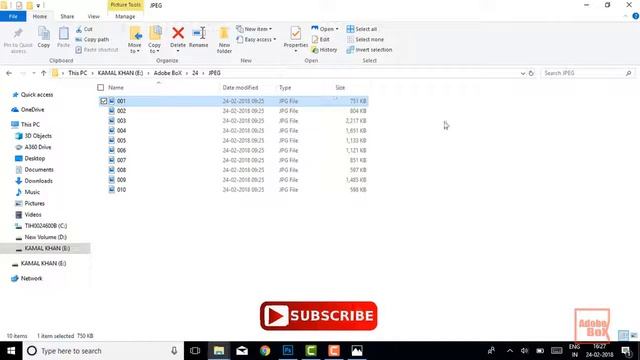The width and height of the screenshot is (640, 360).
Task: Expand the Open command dropdown arrow
Action: [337, 29]
